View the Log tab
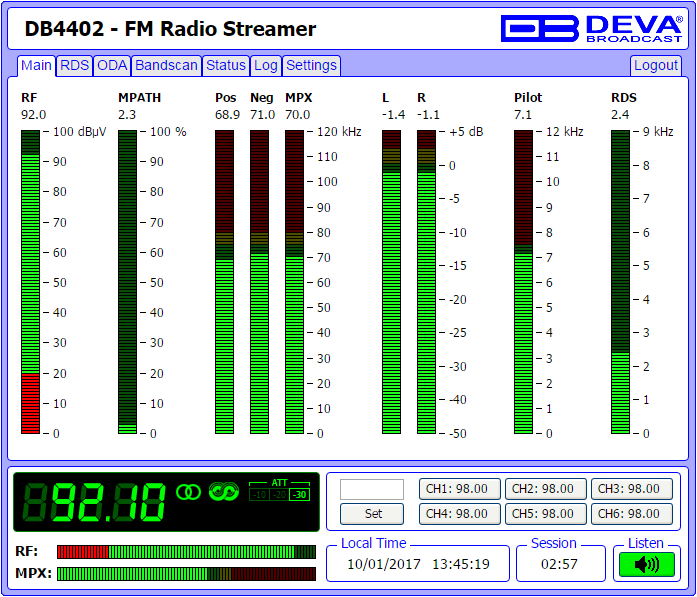 266,66
